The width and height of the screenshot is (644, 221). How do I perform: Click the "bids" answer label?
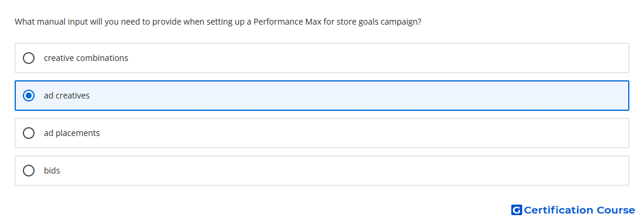tap(52, 171)
